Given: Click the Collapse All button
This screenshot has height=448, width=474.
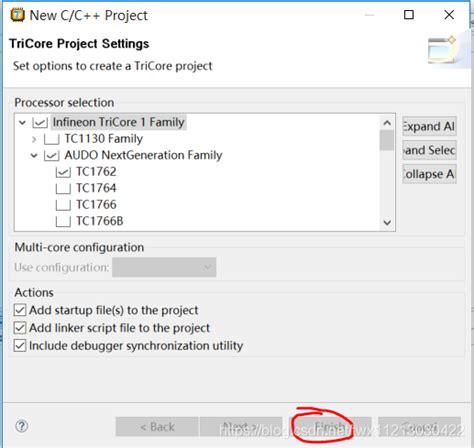Looking at the screenshot, I should pos(429,174).
